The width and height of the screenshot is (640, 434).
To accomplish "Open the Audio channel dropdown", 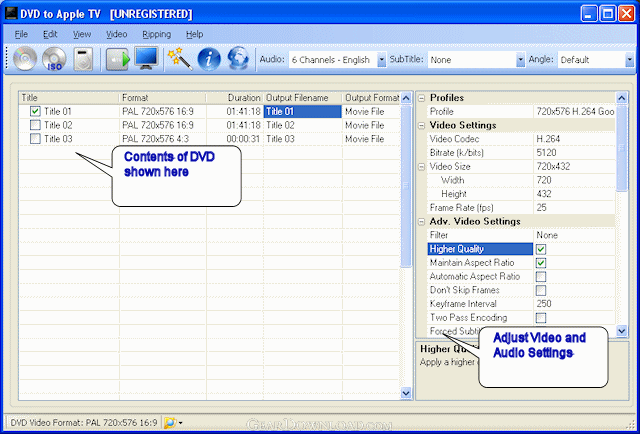I will tap(381, 60).
